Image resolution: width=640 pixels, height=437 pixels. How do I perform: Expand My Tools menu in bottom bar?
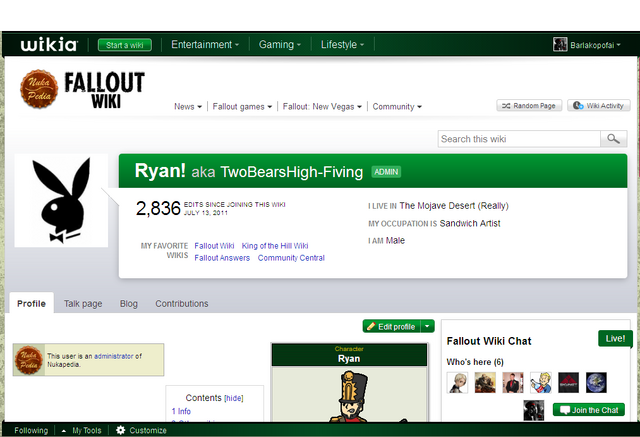coord(81,430)
